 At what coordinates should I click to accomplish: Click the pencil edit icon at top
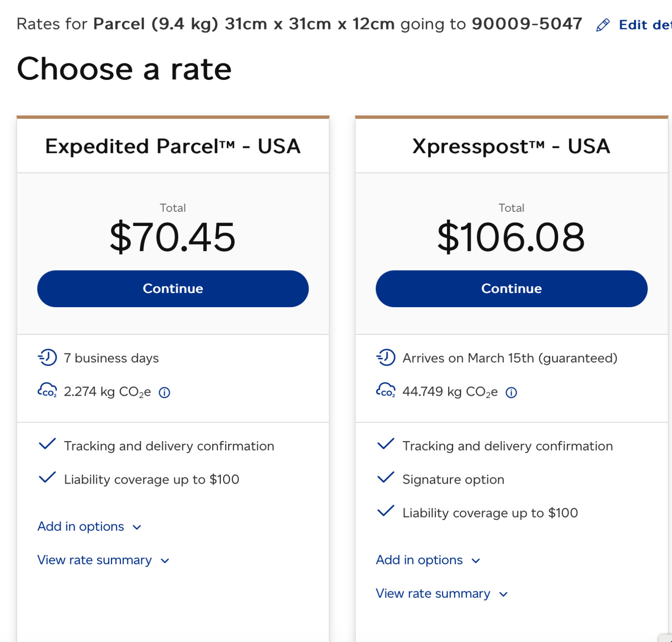(x=603, y=25)
